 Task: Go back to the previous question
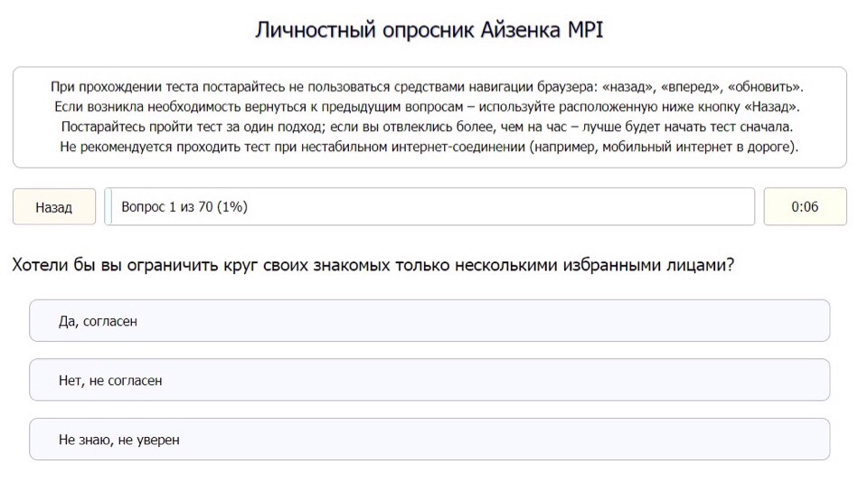[x=54, y=207]
